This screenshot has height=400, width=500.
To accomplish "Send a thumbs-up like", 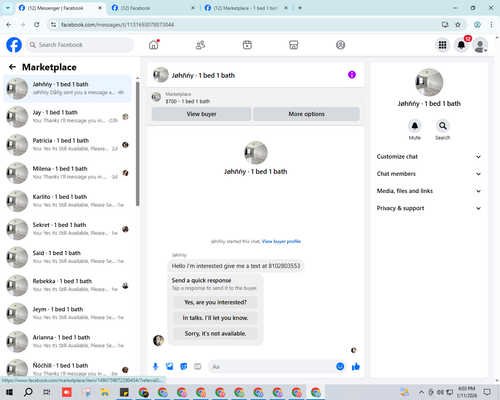I will 356,367.
